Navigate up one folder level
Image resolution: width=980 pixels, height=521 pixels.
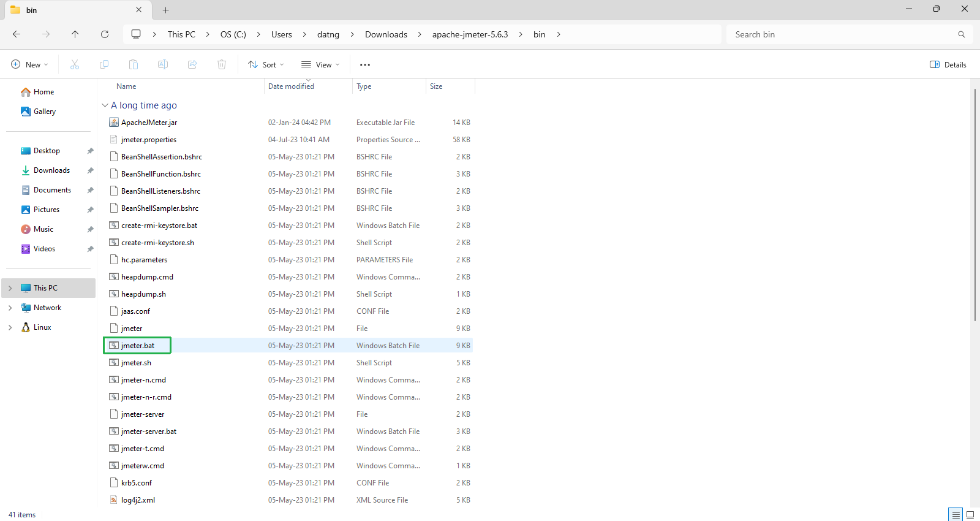click(75, 34)
